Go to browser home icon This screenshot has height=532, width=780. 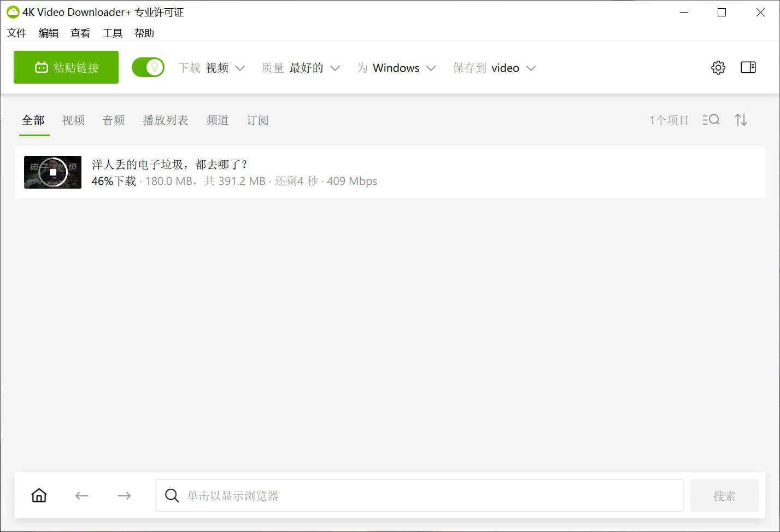(39, 495)
